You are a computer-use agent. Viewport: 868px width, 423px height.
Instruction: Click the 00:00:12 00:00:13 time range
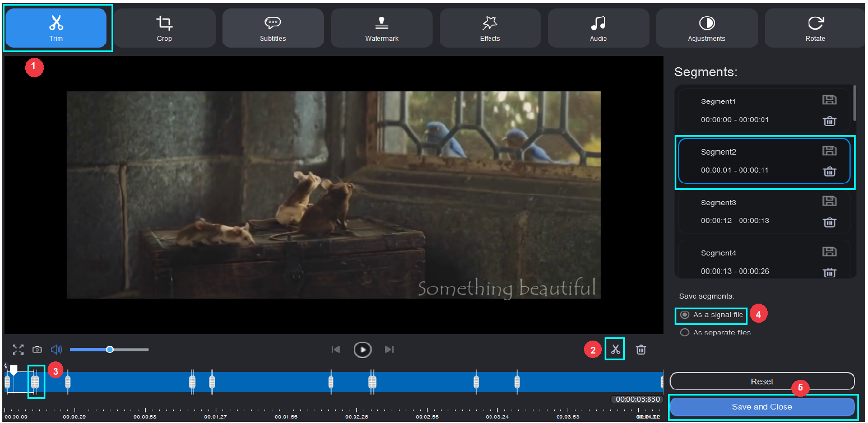click(x=735, y=221)
